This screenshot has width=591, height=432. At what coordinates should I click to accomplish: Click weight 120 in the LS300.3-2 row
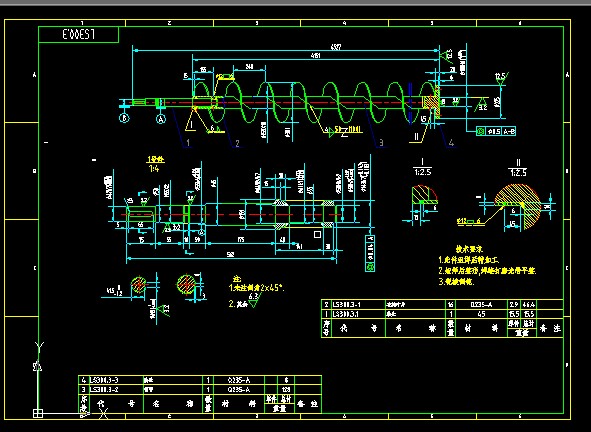tap(286, 390)
